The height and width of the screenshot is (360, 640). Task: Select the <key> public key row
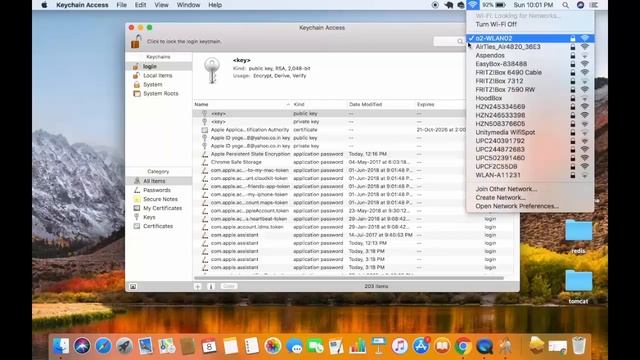(329, 113)
